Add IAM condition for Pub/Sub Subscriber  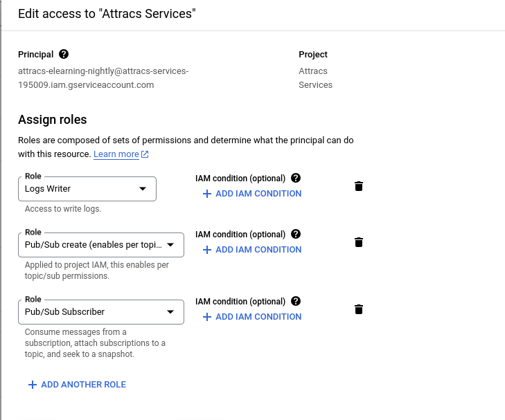(x=252, y=317)
